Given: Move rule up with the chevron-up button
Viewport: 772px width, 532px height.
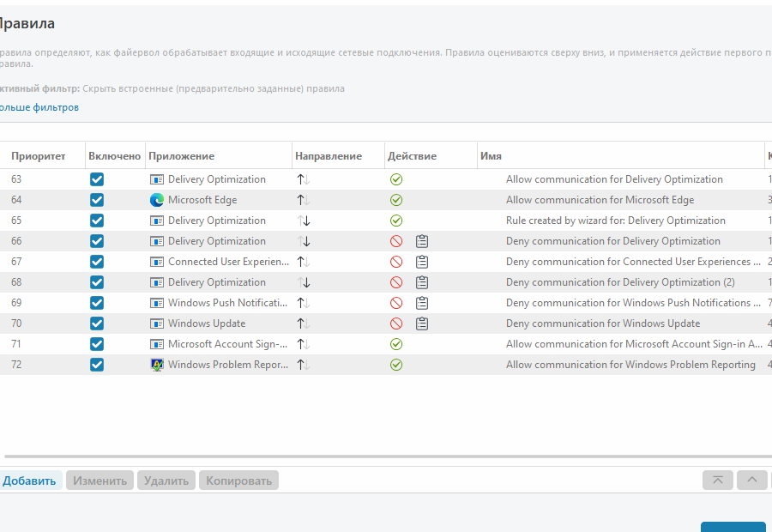Looking at the screenshot, I should pyautogui.click(x=751, y=480).
